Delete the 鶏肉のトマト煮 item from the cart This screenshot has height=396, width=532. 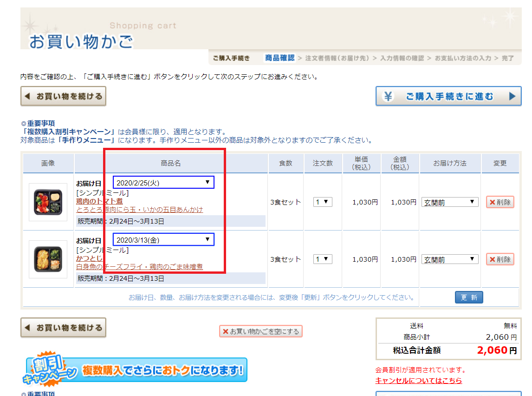[x=500, y=202]
